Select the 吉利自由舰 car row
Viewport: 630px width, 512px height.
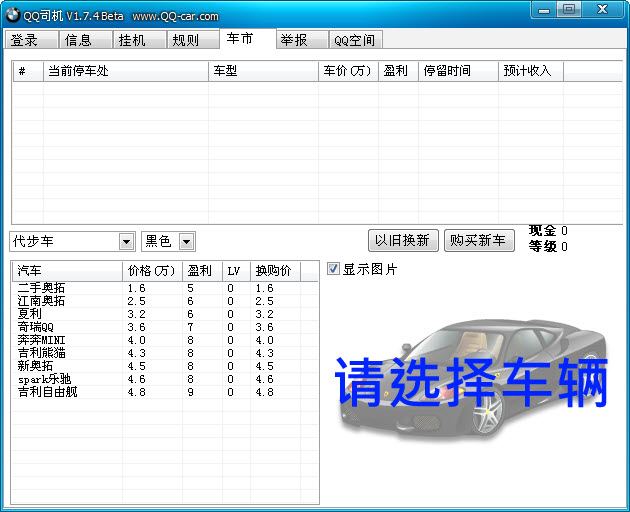(x=165, y=392)
